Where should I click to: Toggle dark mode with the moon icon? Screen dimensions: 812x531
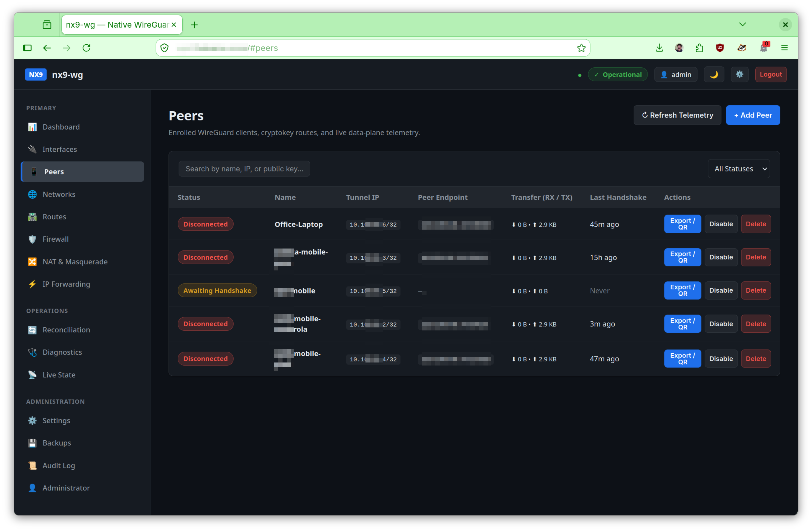714,75
